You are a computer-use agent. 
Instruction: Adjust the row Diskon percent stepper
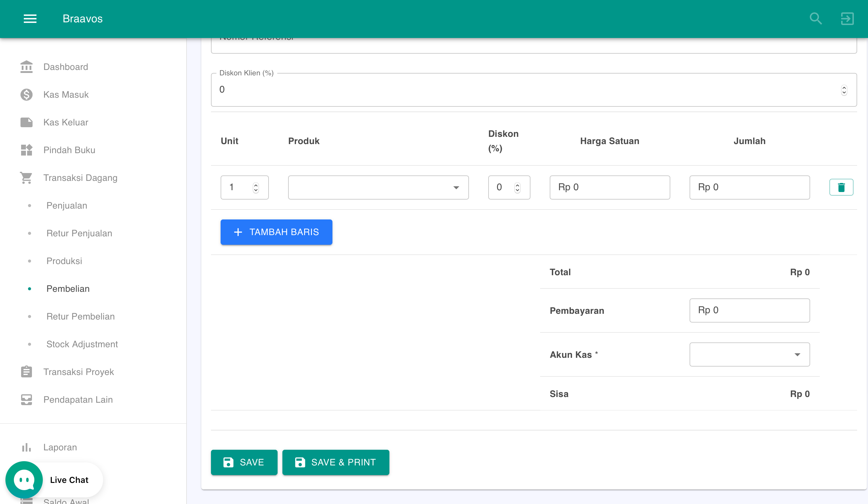coord(517,187)
